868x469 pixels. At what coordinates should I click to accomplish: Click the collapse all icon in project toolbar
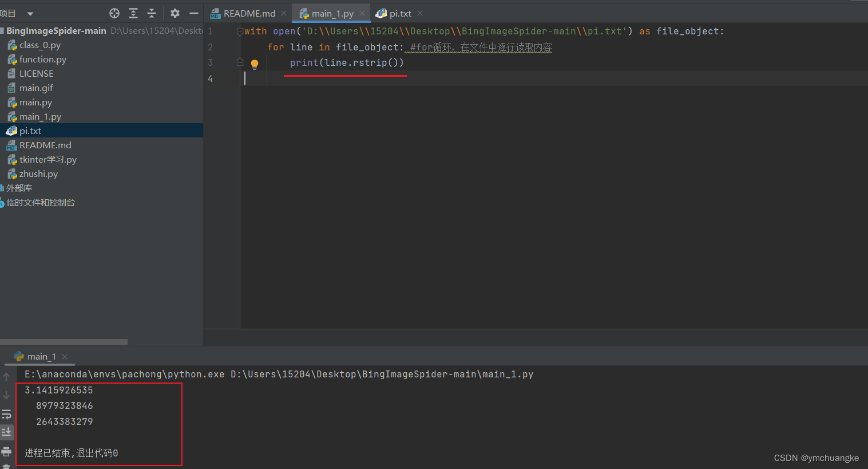(x=152, y=13)
